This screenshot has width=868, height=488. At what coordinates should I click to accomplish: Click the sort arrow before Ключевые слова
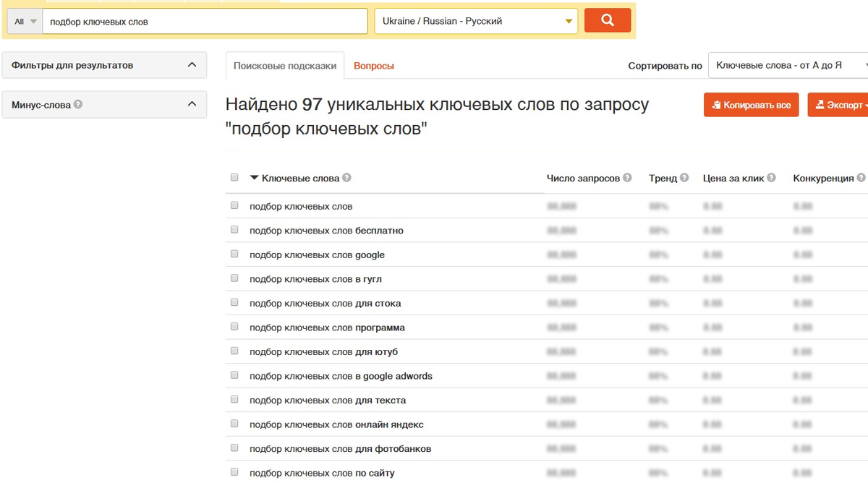[255, 177]
